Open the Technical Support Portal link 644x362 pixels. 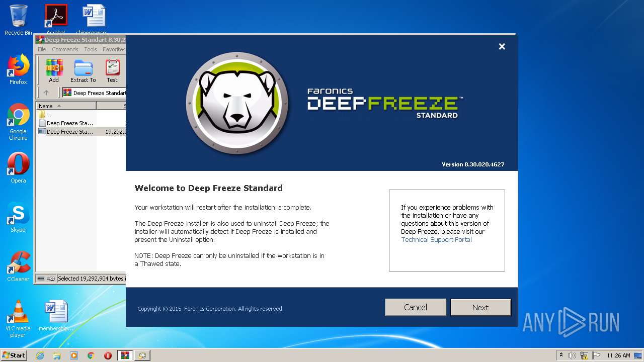coord(436,240)
